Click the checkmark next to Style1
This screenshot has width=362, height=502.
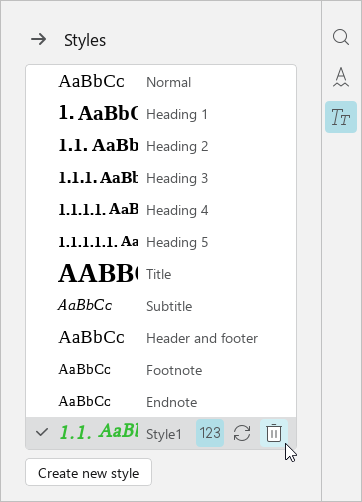[42, 432]
